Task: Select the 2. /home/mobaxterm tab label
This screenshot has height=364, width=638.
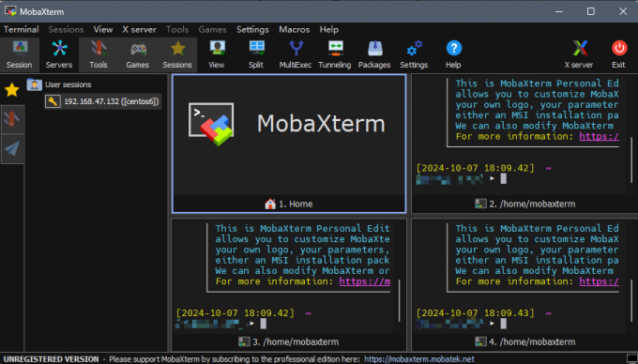Action: click(532, 204)
